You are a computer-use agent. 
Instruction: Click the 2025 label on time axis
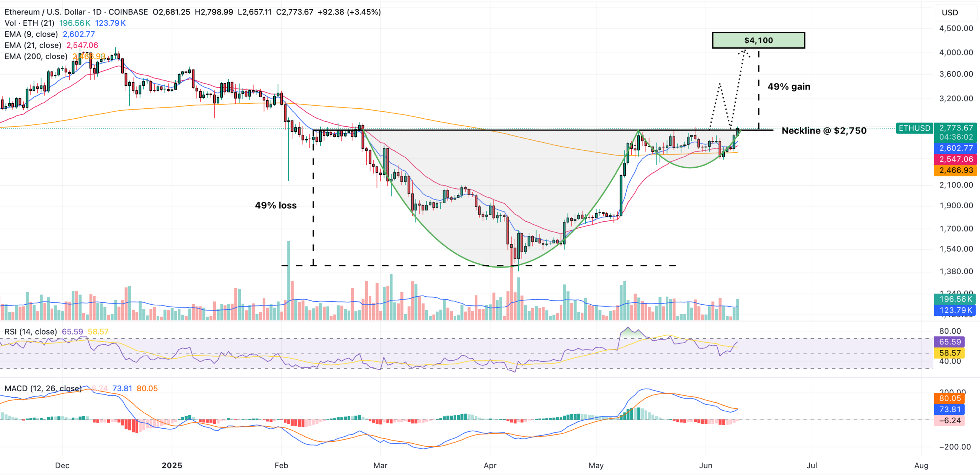pyautogui.click(x=172, y=465)
